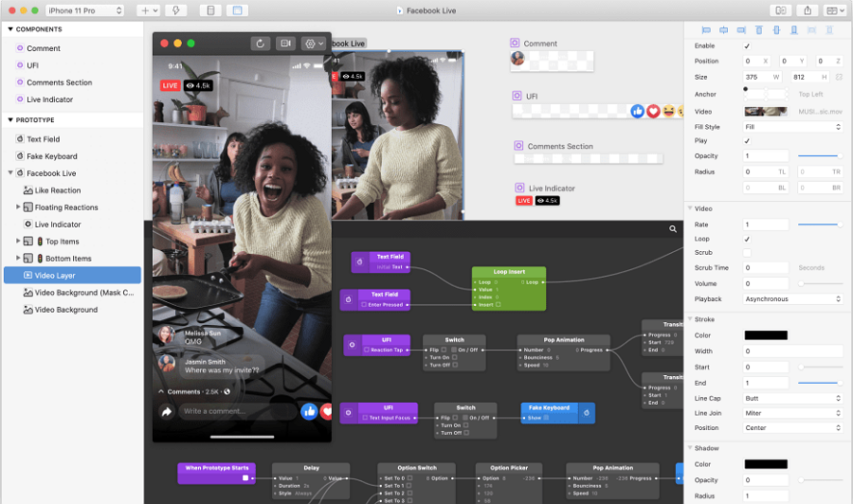
Task: Toggle the Enable checkbox
Action: click(x=747, y=46)
